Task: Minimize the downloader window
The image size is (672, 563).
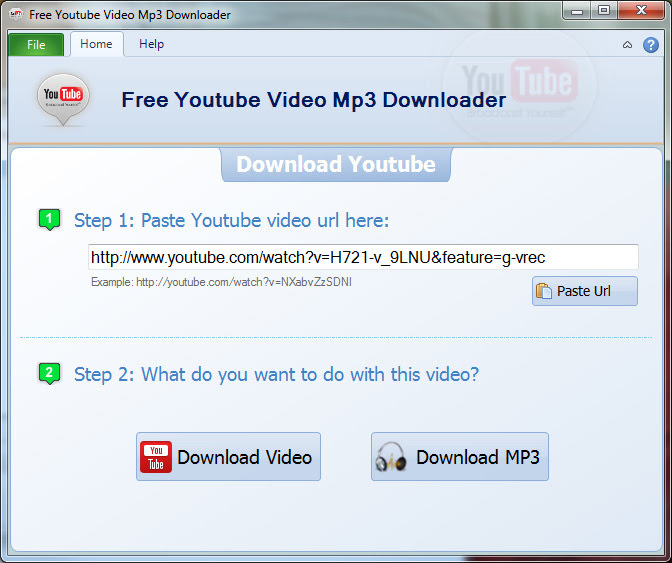Action: pyautogui.click(x=577, y=11)
